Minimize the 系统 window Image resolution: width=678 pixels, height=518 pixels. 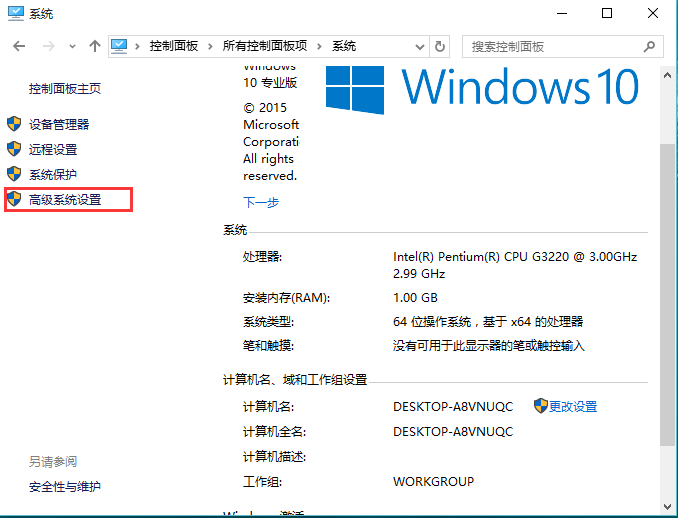pyautogui.click(x=562, y=13)
